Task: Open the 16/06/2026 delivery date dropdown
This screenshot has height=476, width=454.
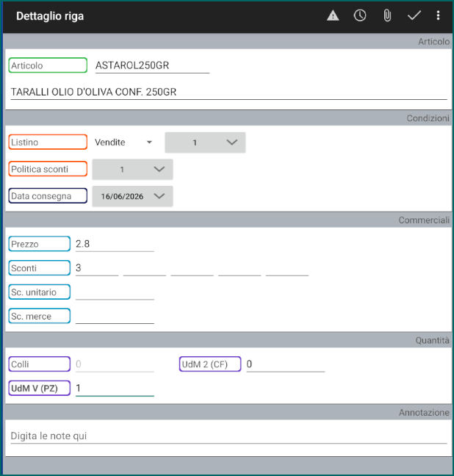Action: pyautogui.click(x=133, y=196)
